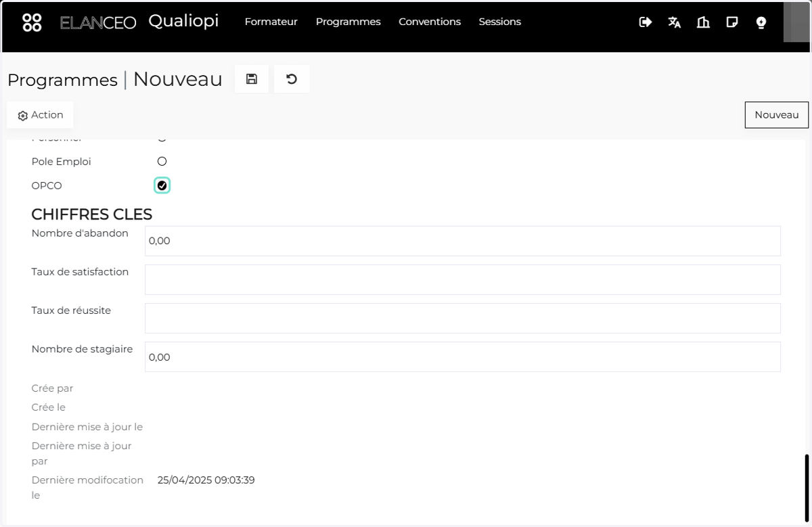Image resolution: width=812 pixels, height=527 pixels.
Task: Click the Nombre d'abandon field
Action: pos(463,241)
